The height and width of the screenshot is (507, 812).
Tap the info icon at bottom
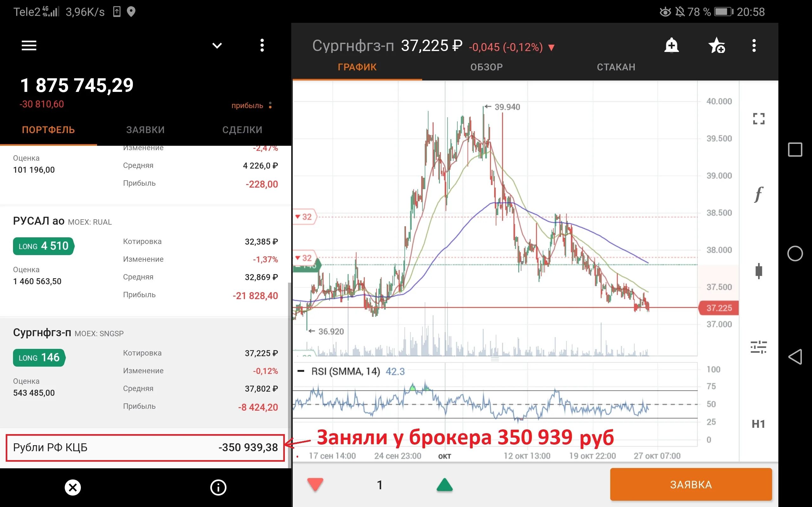tap(218, 487)
